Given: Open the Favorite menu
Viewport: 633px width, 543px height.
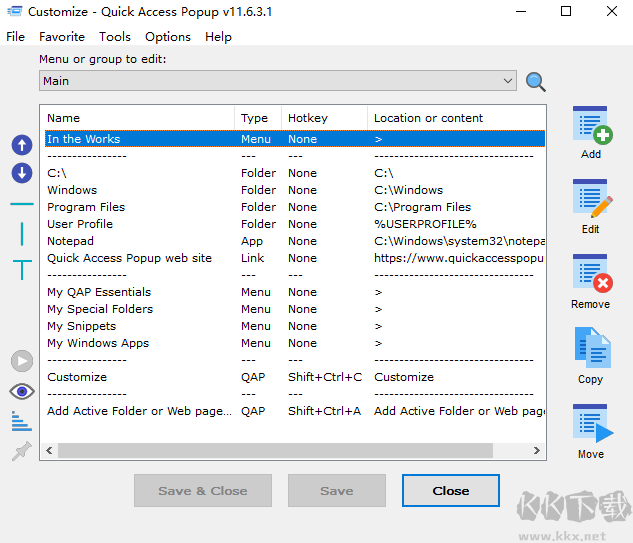Looking at the screenshot, I should 62,37.
